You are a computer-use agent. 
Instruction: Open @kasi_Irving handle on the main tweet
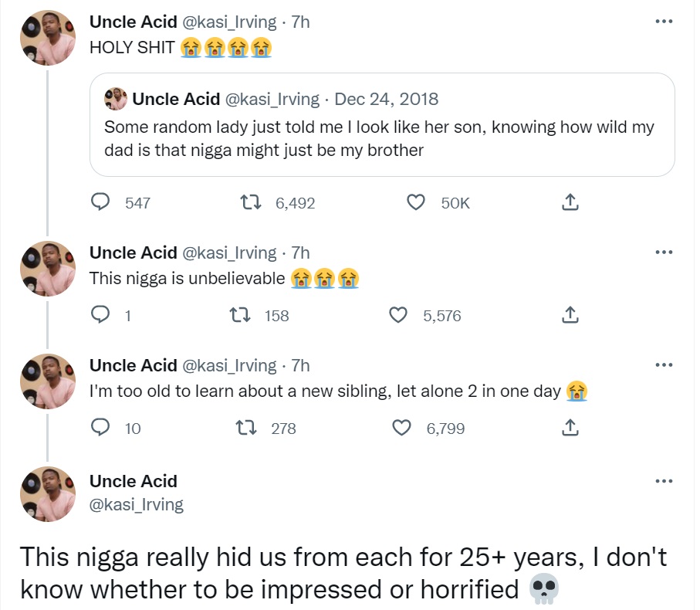137,505
